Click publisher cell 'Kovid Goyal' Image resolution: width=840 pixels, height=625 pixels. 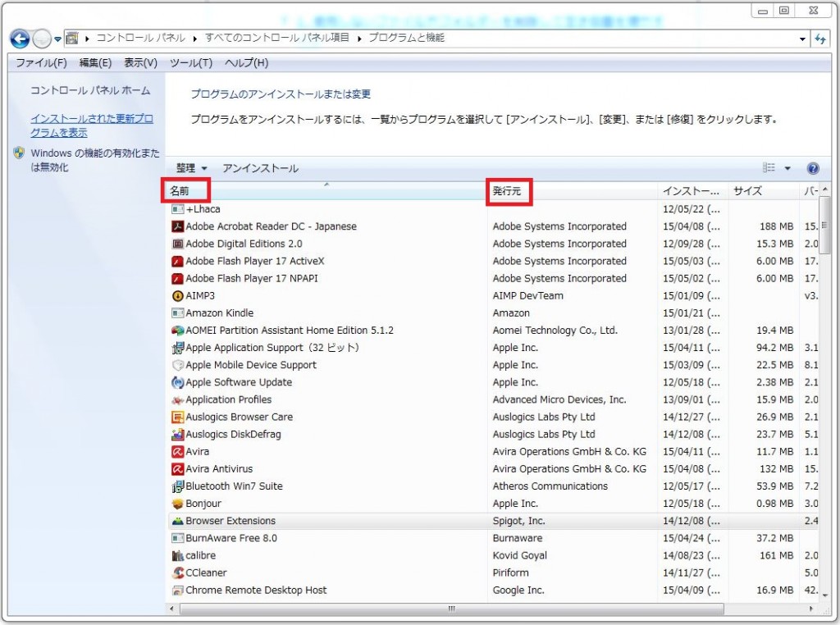point(519,555)
